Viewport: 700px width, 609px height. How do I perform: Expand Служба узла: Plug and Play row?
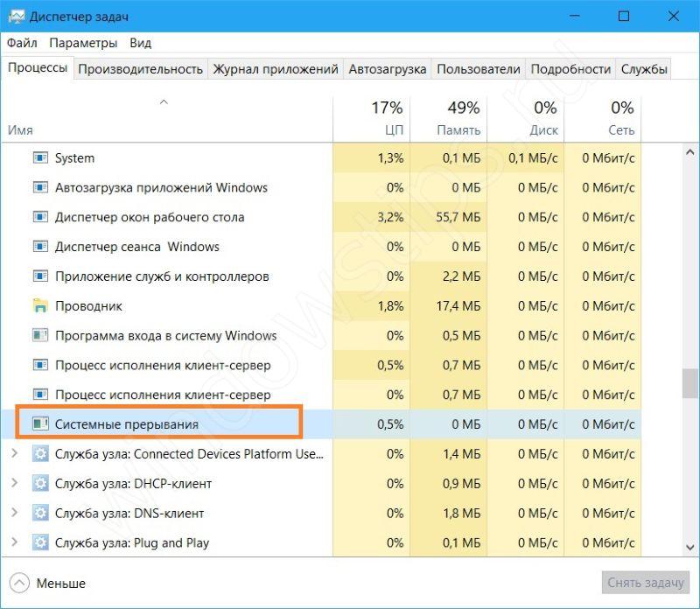(14, 542)
